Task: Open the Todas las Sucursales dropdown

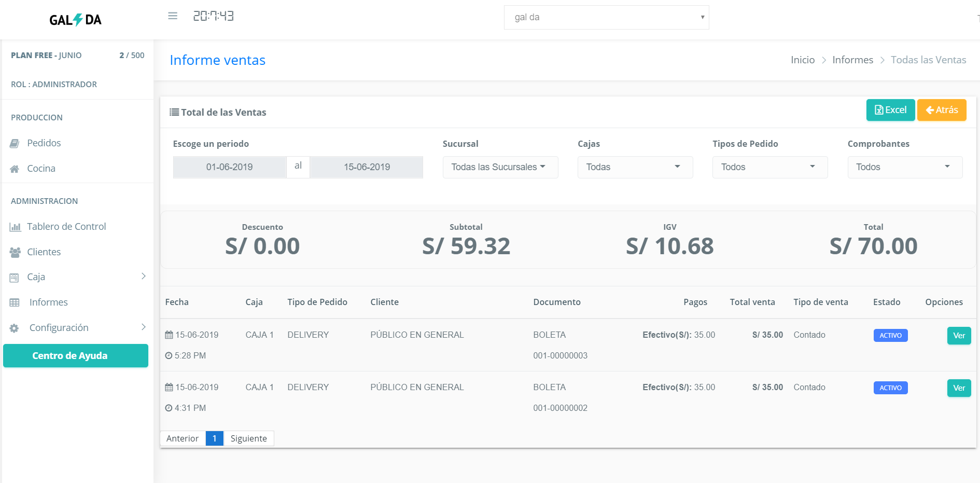Action: click(500, 167)
